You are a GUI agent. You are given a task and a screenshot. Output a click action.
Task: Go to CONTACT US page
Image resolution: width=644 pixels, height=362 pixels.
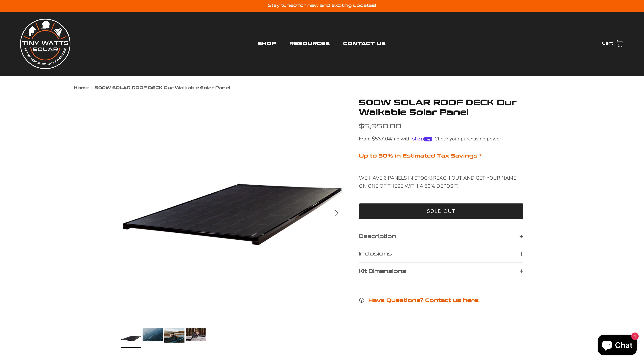(x=364, y=43)
